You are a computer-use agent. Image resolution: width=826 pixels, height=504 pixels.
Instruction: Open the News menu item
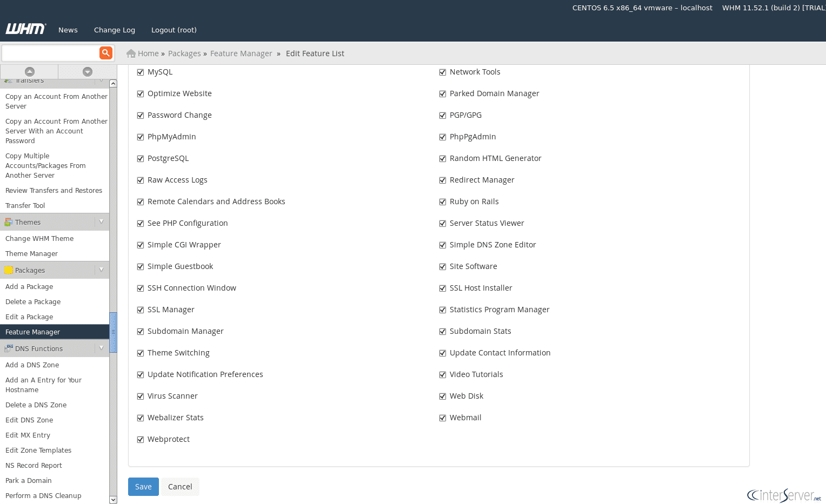tap(68, 30)
